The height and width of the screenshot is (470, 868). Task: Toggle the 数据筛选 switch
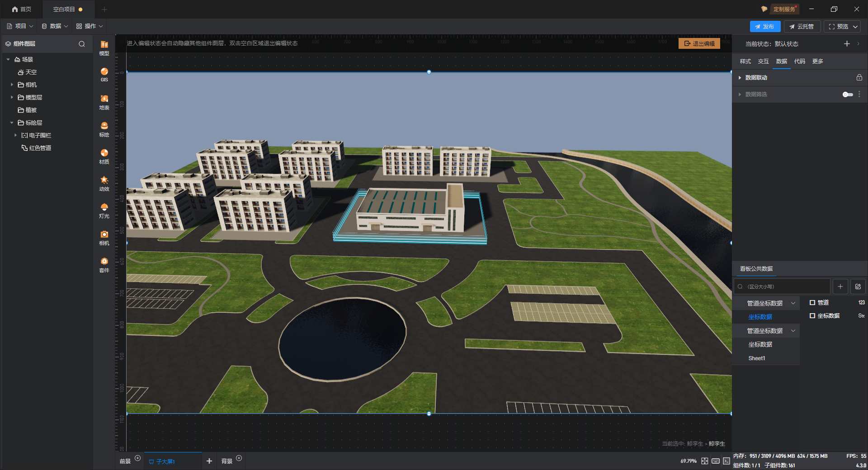pyautogui.click(x=847, y=94)
